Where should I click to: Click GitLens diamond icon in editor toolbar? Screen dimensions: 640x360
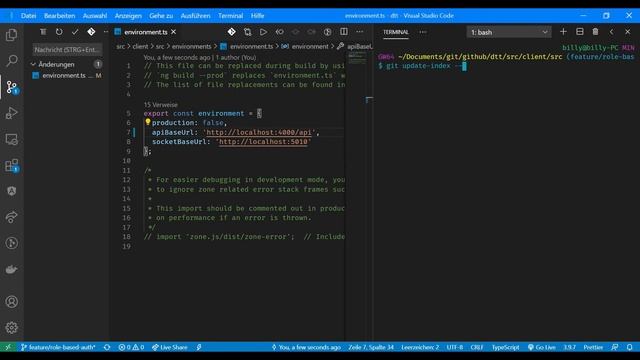click(x=231, y=32)
